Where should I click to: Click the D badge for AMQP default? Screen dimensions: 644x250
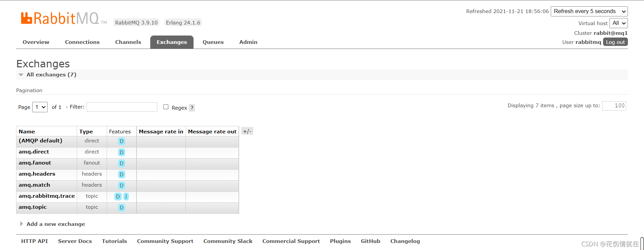tap(121, 141)
